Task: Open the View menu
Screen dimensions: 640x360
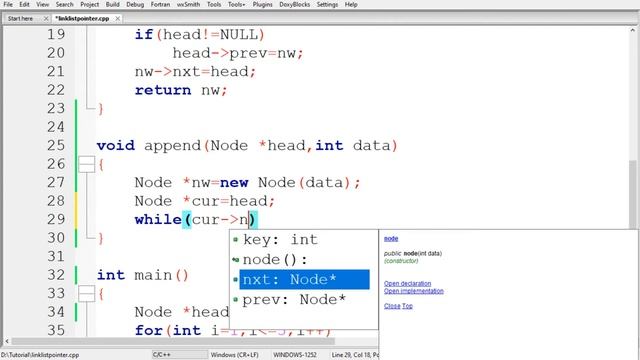Action: click(42, 4)
